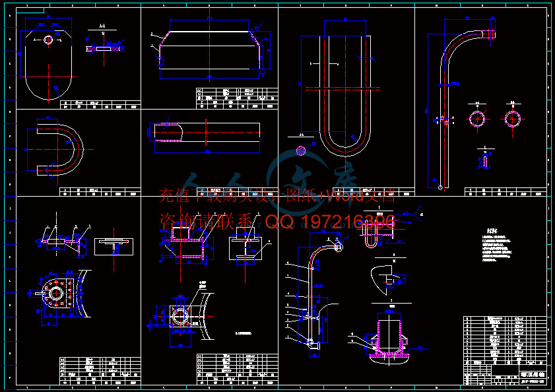The height and width of the screenshot is (392, 555).
Task: Click the horizontal tube with cutaway hatched end
Action: [207, 133]
